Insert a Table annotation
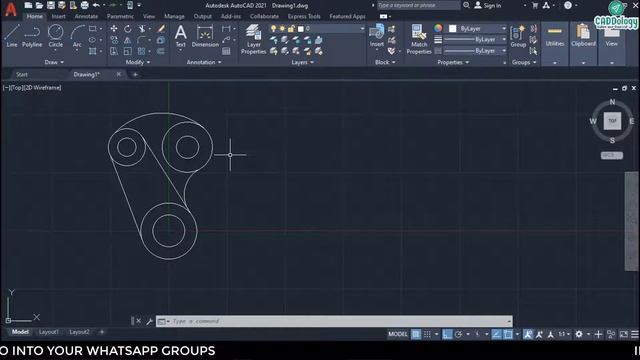The image size is (640, 360). pos(226,51)
